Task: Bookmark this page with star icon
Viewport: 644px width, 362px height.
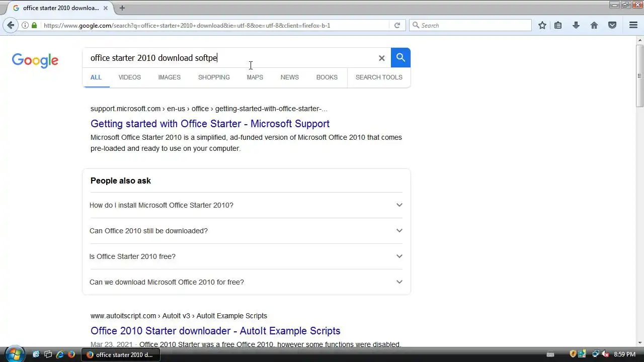Action: tap(542, 25)
